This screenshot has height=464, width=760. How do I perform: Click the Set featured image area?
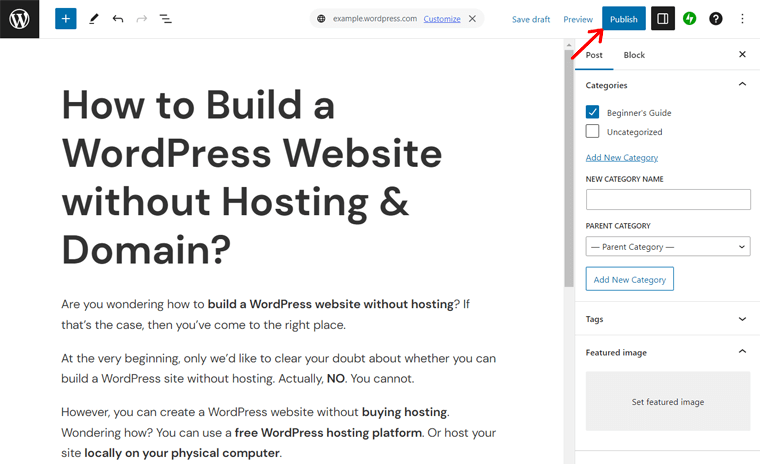point(668,401)
